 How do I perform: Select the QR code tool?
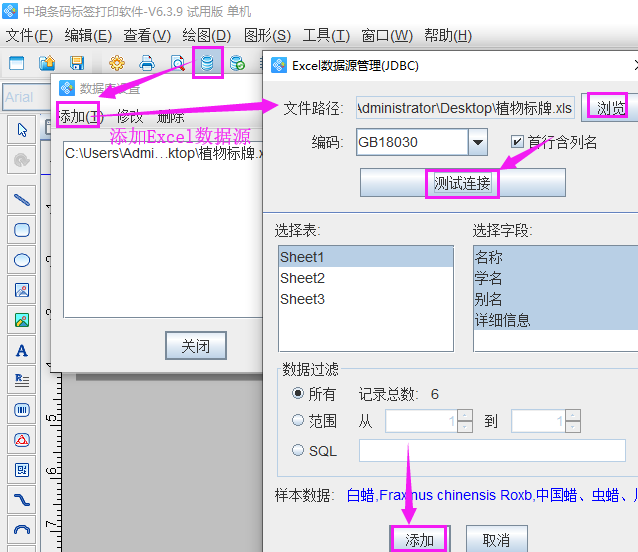[x=22, y=470]
